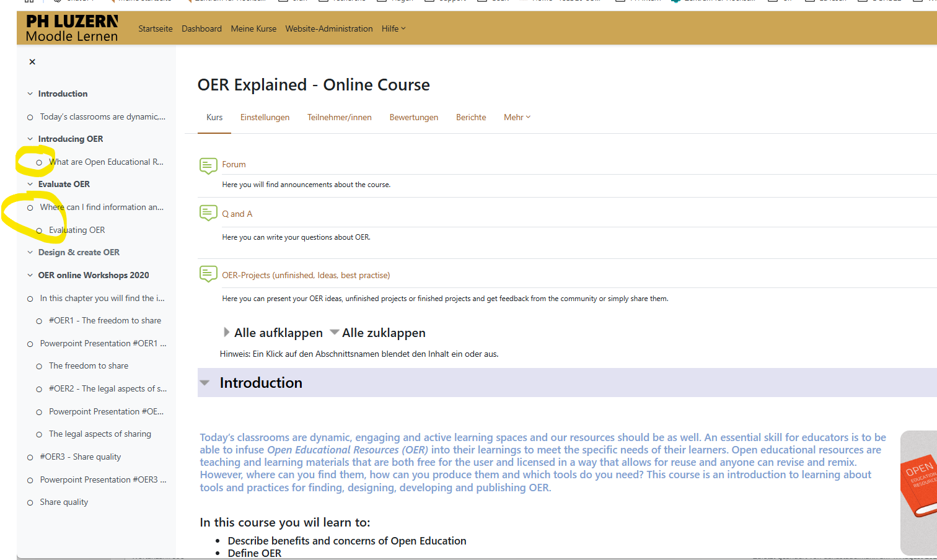This screenshot has height=560, width=937.
Task: Open the Mehr dropdown in course tabs
Action: coord(517,117)
